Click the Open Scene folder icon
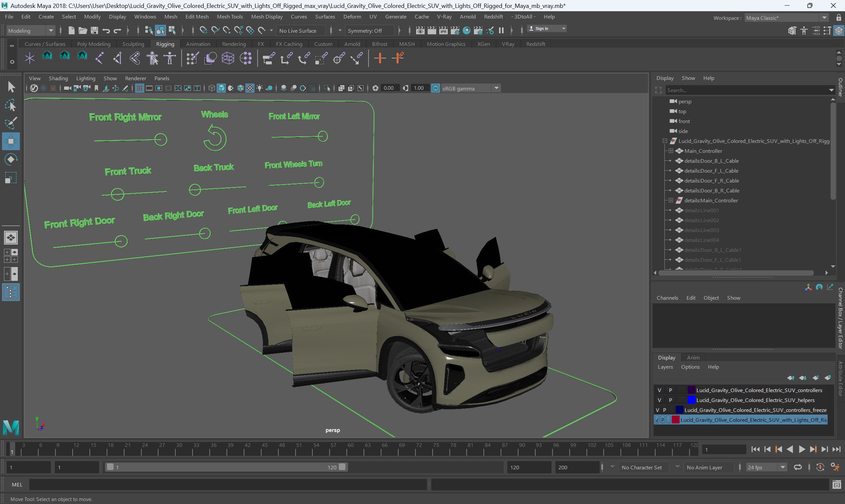The image size is (845, 504). pos(83,31)
